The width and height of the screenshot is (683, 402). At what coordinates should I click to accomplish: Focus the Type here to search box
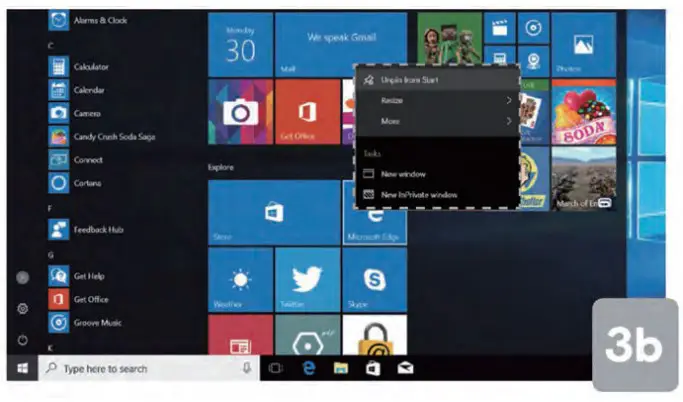coord(149,368)
